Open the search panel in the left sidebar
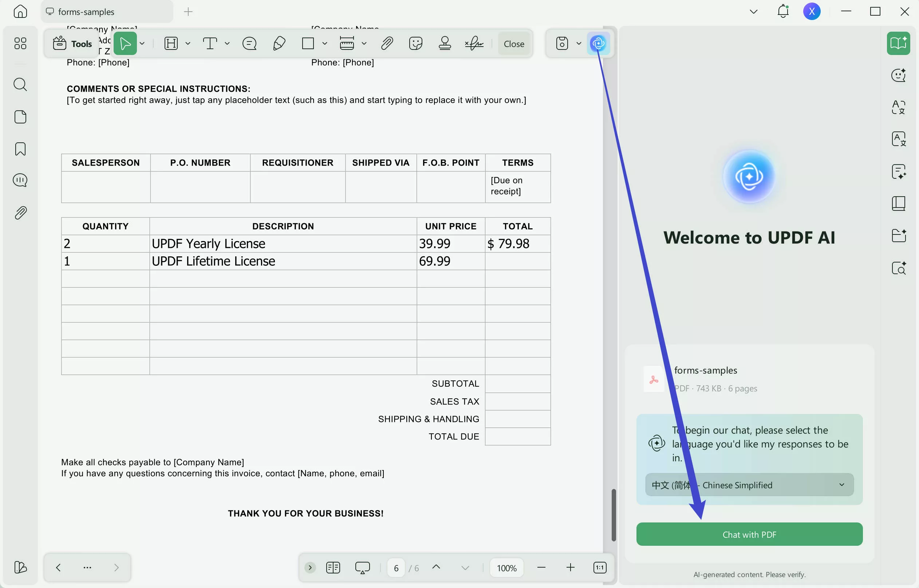Image resolution: width=919 pixels, height=588 pixels. pyautogui.click(x=20, y=84)
